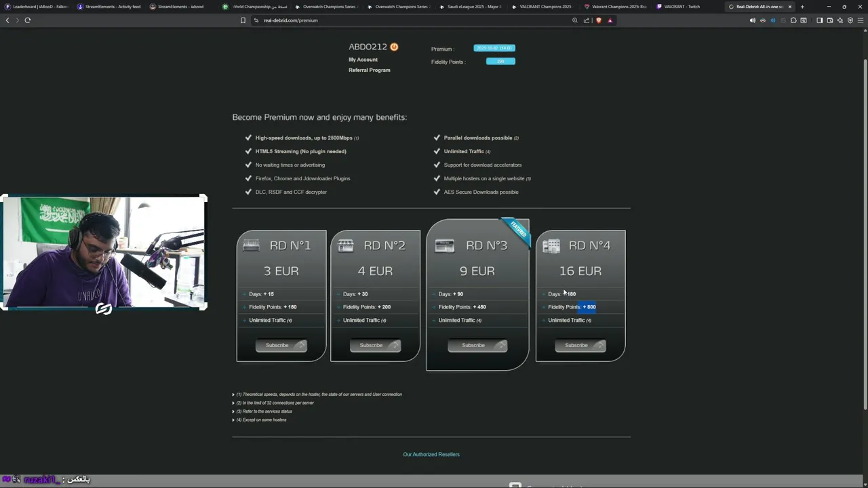This screenshot has height=488, width=868.
Task: Bookmark this page via the bookmark icon
Action: 243,20
